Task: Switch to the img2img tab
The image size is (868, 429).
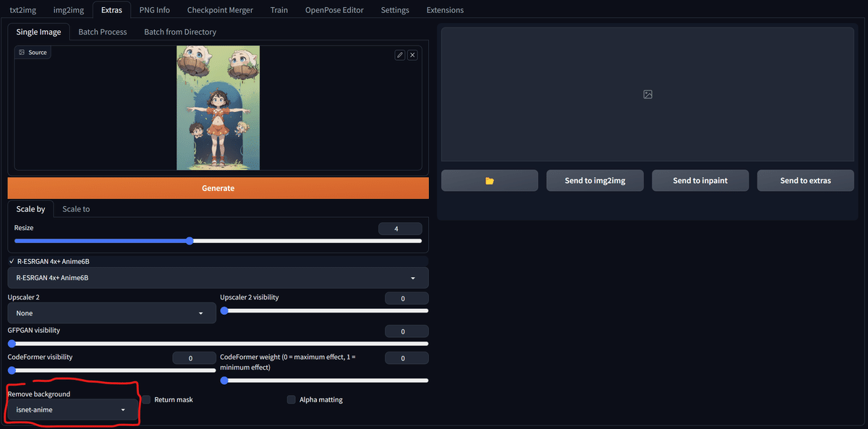Action: (x=69, y=10)
